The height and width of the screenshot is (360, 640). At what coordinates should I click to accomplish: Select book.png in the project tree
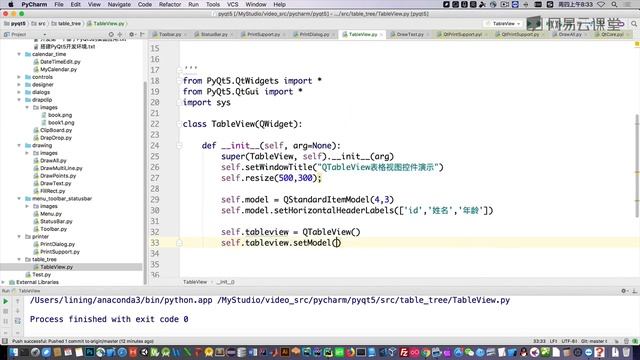tap(60, 115)
